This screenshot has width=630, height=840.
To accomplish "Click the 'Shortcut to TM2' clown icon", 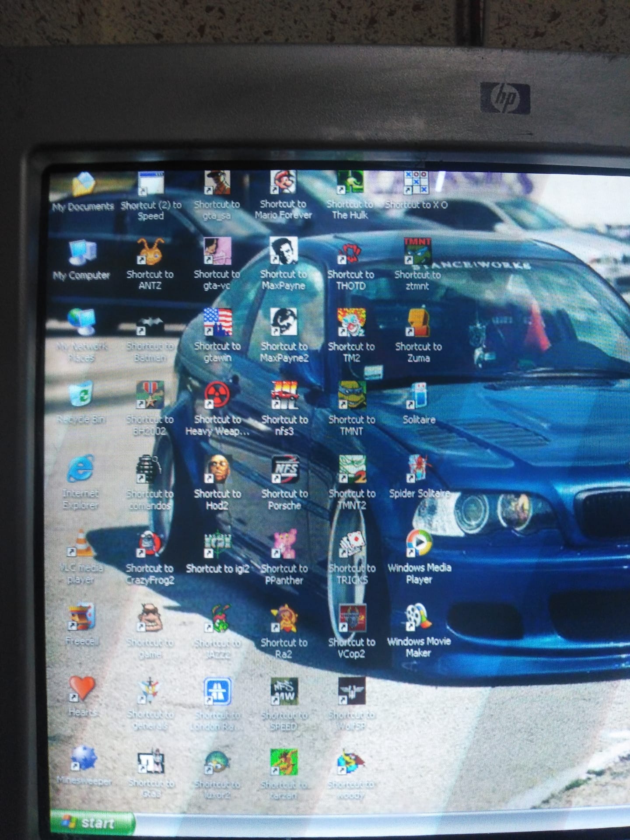I will (351, 322).
